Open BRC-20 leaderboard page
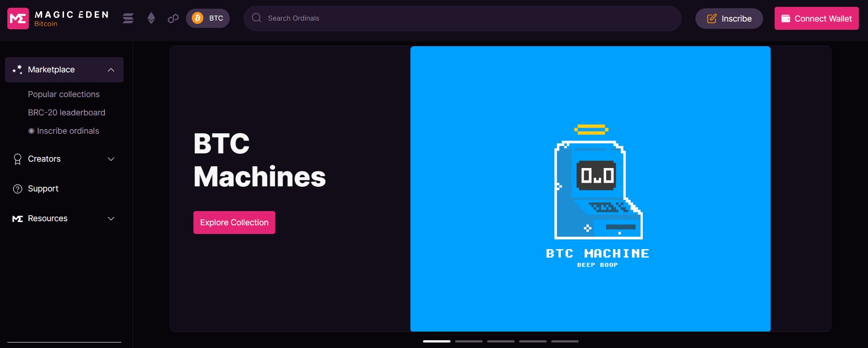Screen dimensions: 868x348 66,113
